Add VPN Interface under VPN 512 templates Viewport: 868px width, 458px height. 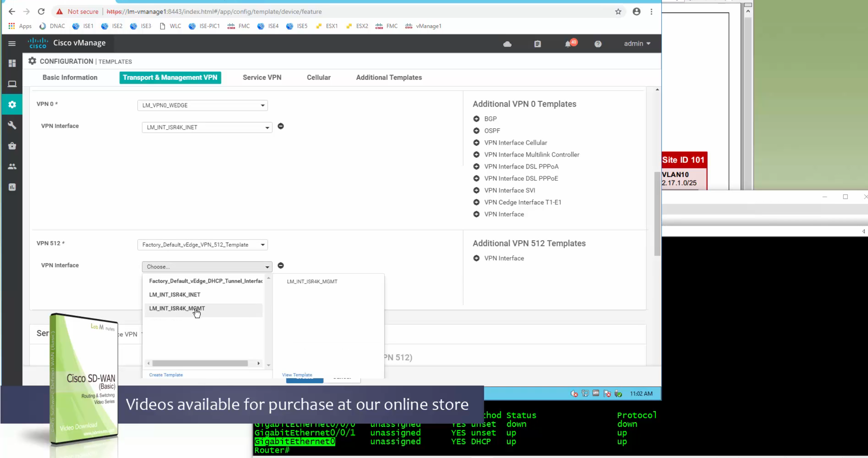[476, 258]
